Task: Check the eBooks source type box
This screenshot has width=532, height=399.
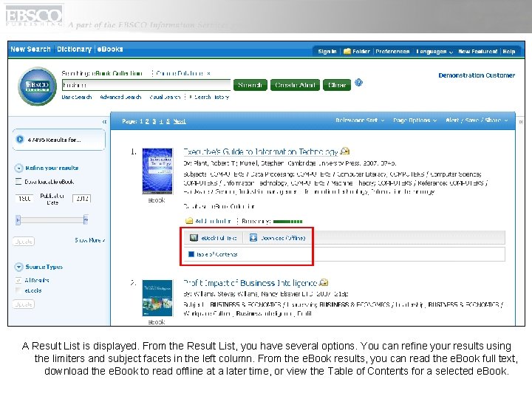Action: click(x=18, y=290)
